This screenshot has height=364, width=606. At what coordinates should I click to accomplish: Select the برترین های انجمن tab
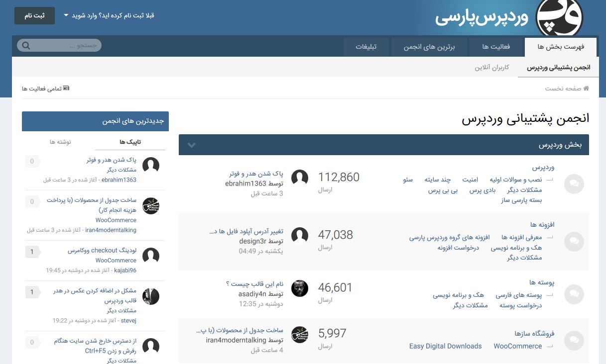click(x=429, y=47)
